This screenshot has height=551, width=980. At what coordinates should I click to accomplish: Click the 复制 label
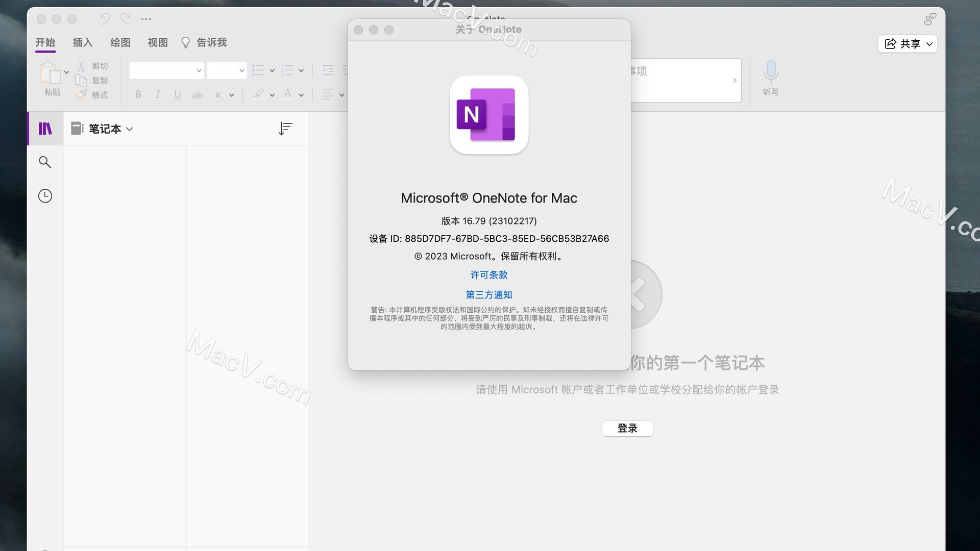100,81
